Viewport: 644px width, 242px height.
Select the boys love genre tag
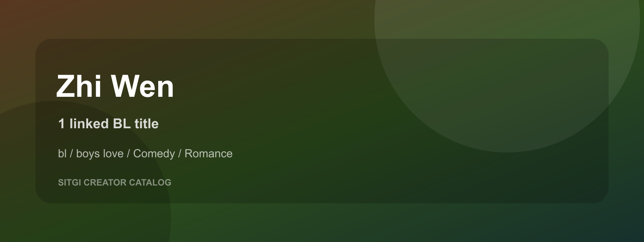click(x=100, y=154)
